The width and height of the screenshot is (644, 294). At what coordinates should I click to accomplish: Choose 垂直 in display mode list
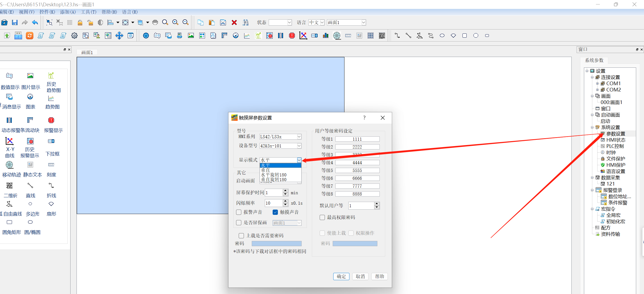pos(280,170)
